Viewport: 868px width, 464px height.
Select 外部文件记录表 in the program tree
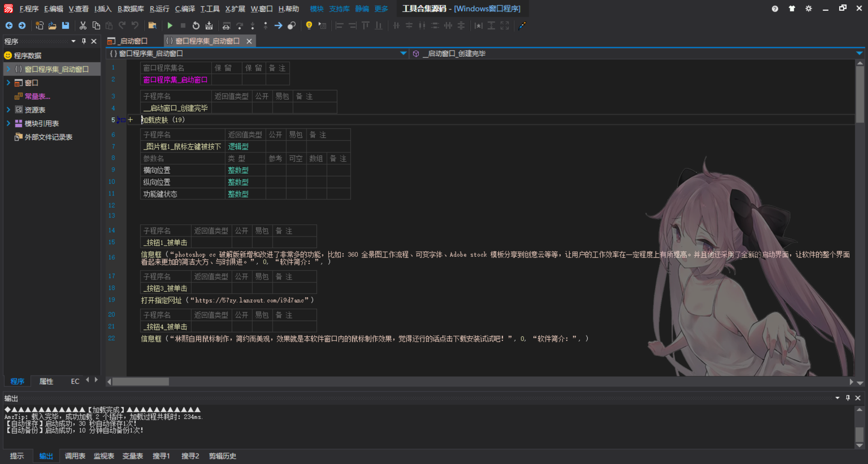(48, 137)
